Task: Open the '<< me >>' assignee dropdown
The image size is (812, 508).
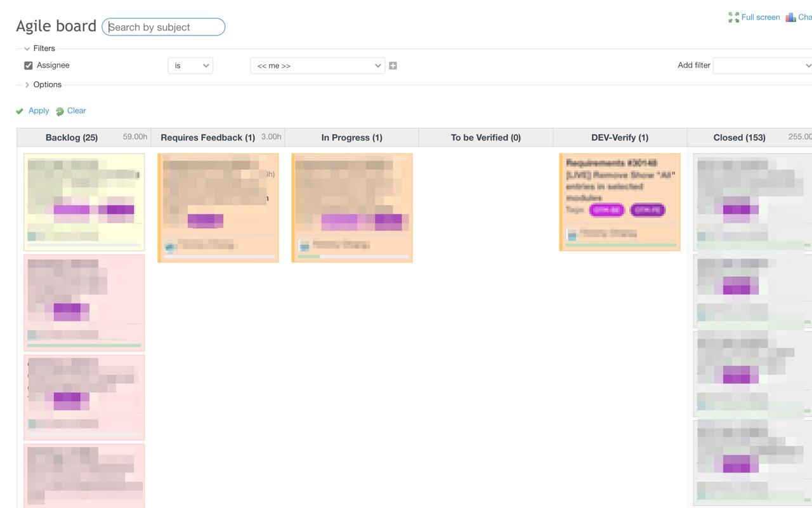Action: 318,65
